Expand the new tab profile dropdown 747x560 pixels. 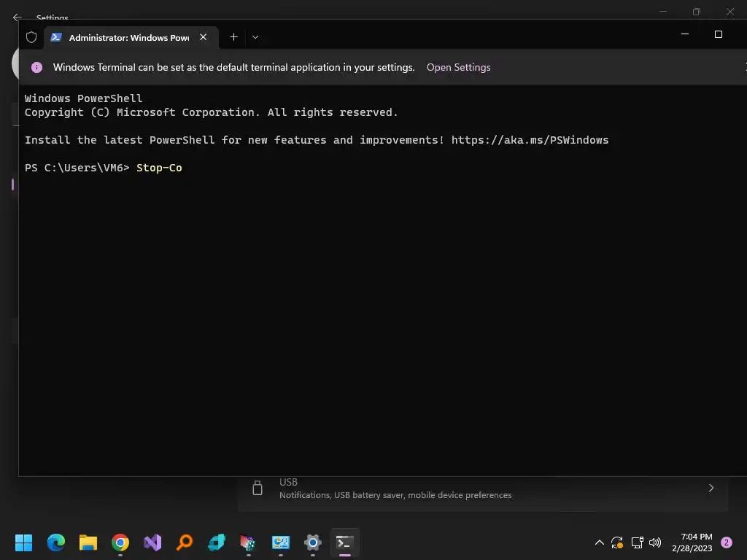[255, 37]
